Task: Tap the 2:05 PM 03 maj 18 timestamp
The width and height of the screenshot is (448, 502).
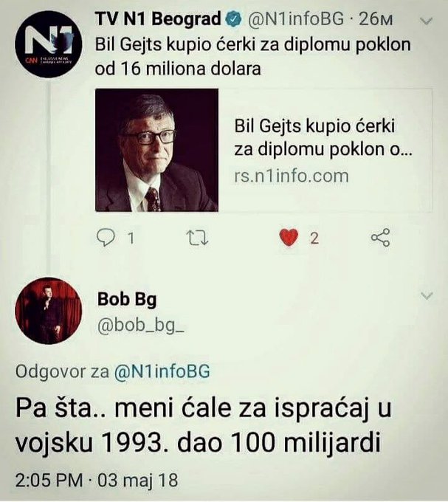Action: coord(97,481)
